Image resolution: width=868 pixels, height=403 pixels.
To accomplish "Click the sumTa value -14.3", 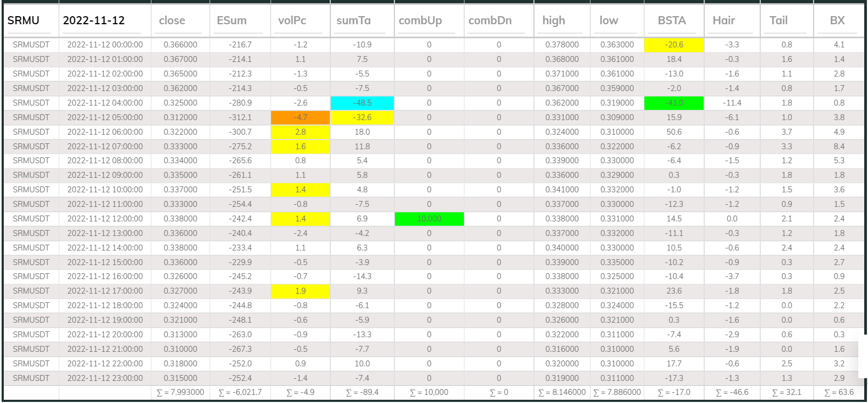I will (x=362, y=276).
